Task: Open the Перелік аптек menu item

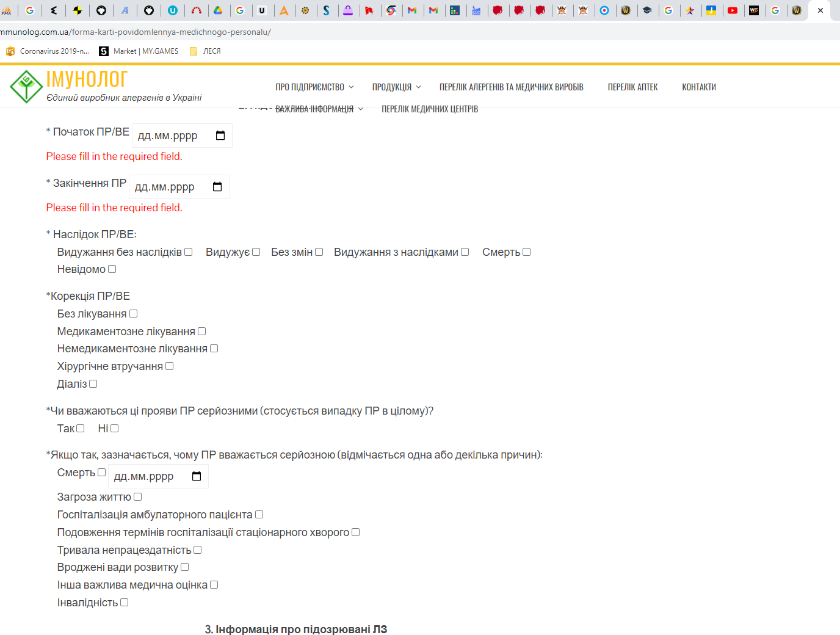Action: pos(632,87)
